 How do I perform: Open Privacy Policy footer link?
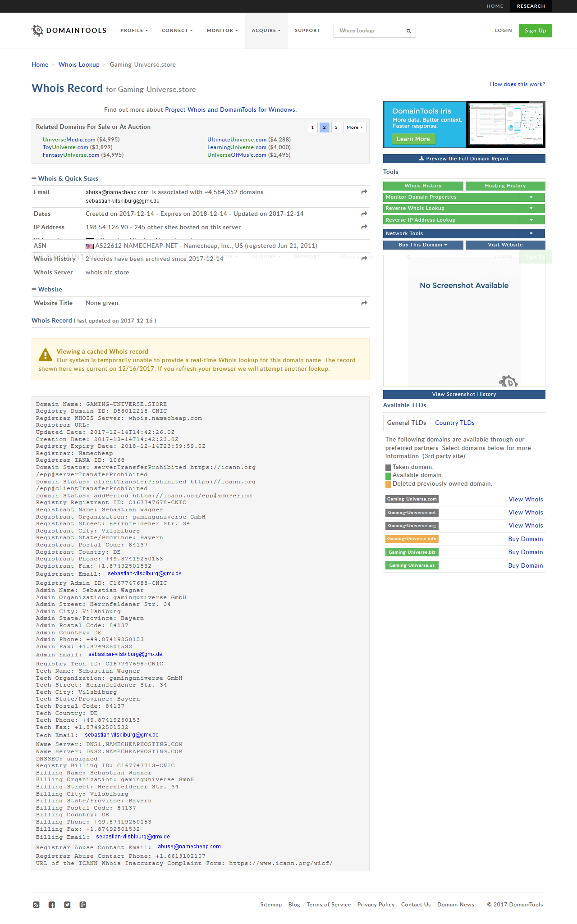tap(376, 905)
